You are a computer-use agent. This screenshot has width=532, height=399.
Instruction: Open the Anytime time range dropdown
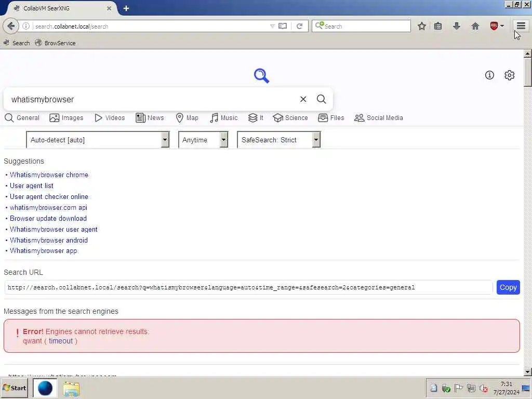(x=203, y=140)
